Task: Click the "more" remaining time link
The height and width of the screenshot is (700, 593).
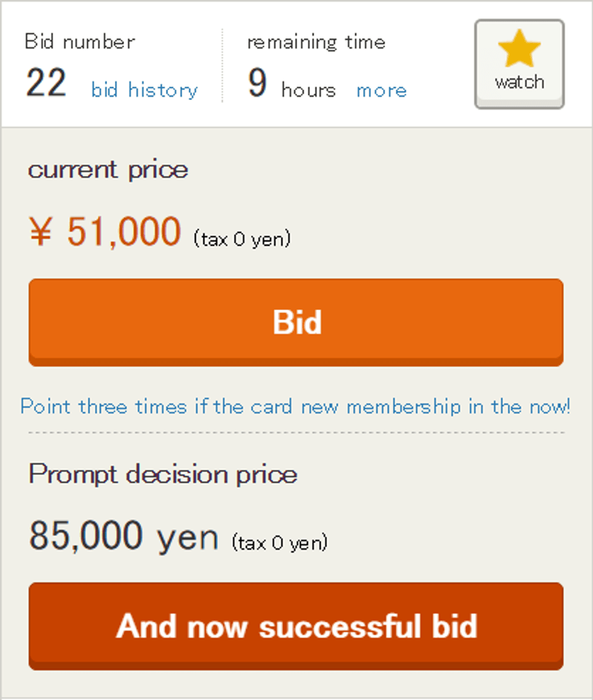Action: click(381, 90)
